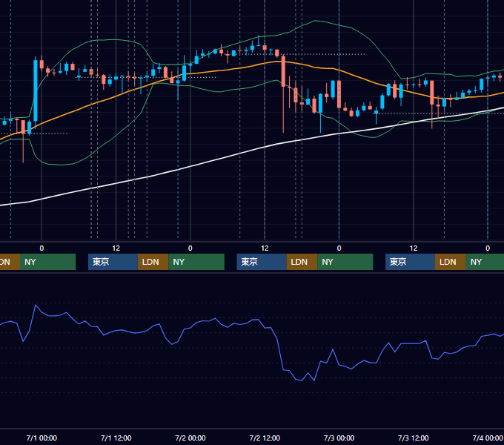Select the NY session bar spanning 7/4 00:00
The height and width of the screenshot is (445, 504).
485,262
